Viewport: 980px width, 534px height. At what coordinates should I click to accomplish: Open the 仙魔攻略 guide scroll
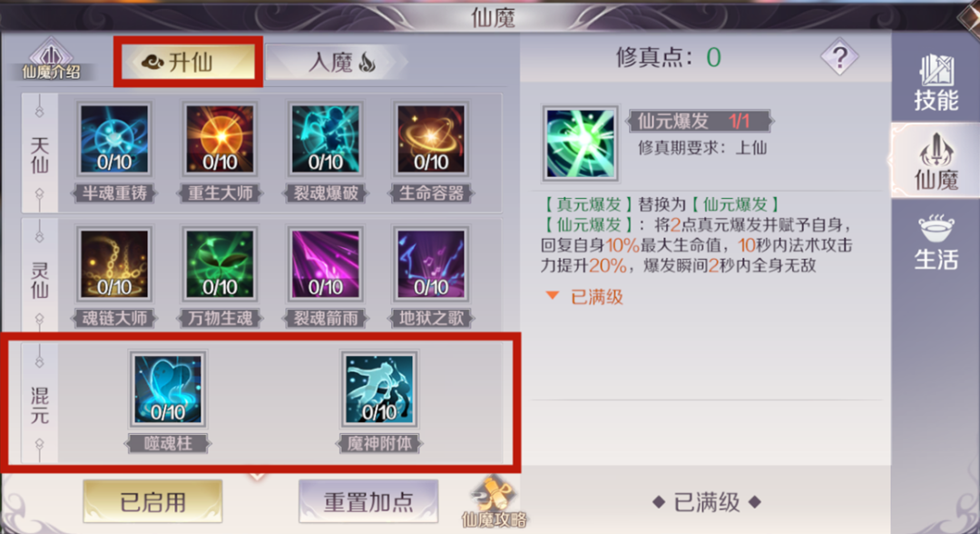(494, 502)
